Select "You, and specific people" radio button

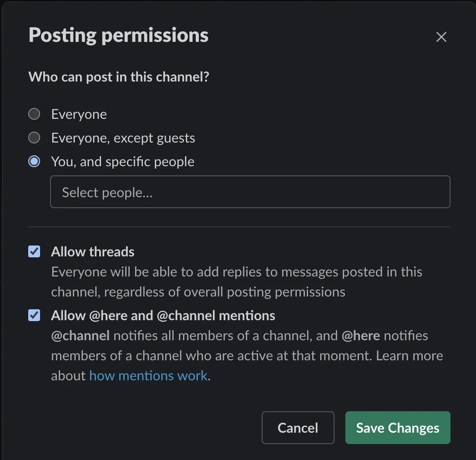(34, 161)
